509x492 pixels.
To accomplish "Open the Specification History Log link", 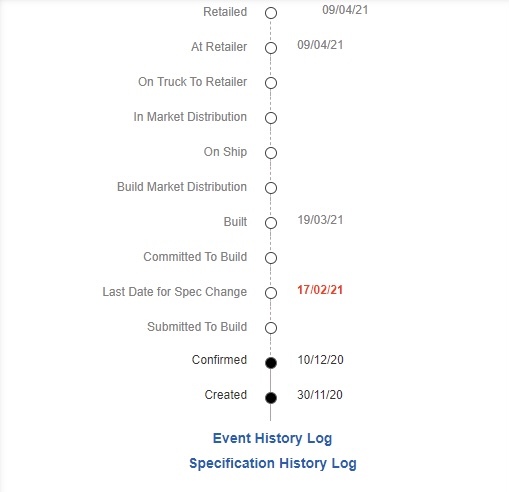I will coord(273,463).
